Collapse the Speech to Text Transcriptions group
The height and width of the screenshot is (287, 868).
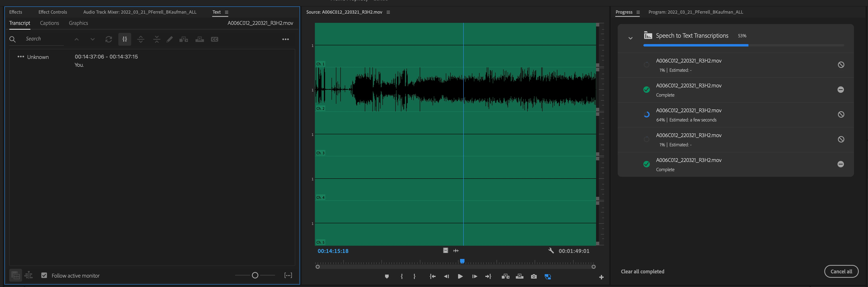(630, 38)
